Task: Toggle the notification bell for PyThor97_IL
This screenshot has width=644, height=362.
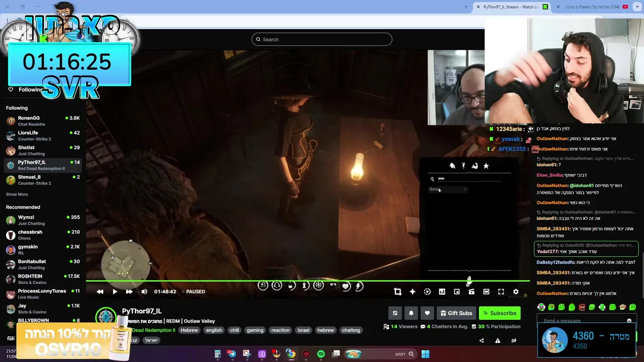Action: tap(411, 313)
